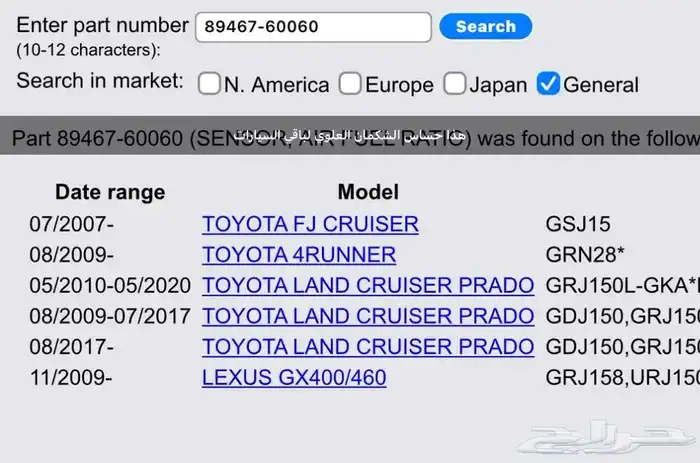This screenshot has height=463, width=700.
Task: Click the part number input field
Action: tap(313, 27)
